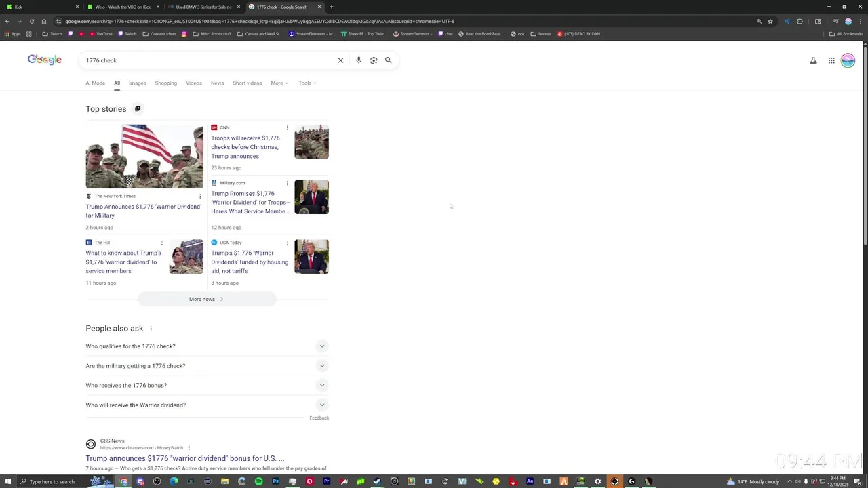
Task: Click the Google logo
Action: coord(45,60)
